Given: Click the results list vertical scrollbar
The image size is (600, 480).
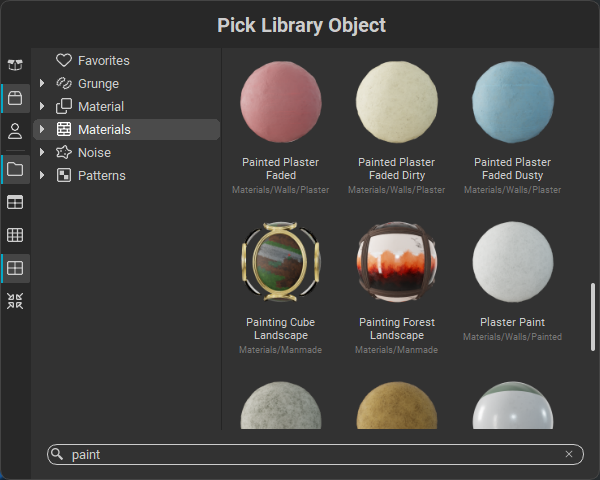Looking at the screenshot, I should pyautogui.click(x=593, y=317).
